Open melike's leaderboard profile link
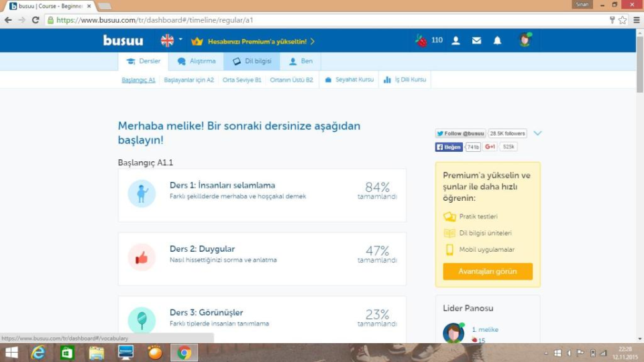The image size is (644, 362). (x=485, y=330)
